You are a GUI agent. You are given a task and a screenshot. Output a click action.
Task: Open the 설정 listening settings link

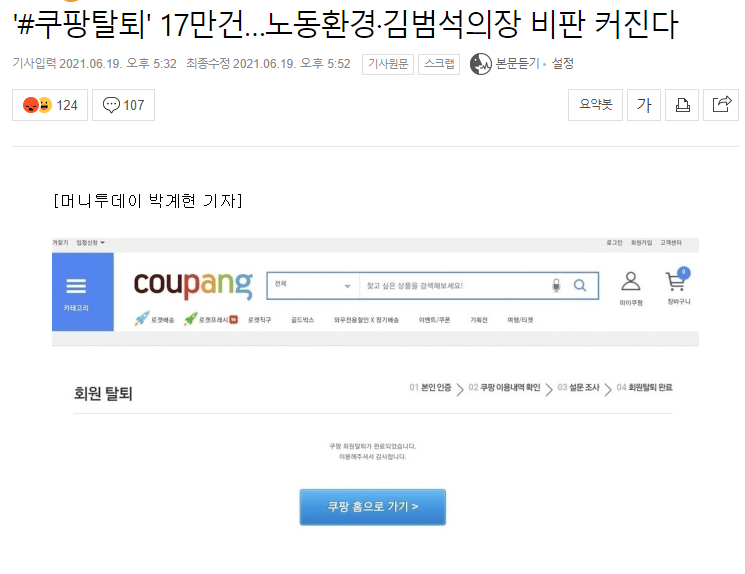563,64
